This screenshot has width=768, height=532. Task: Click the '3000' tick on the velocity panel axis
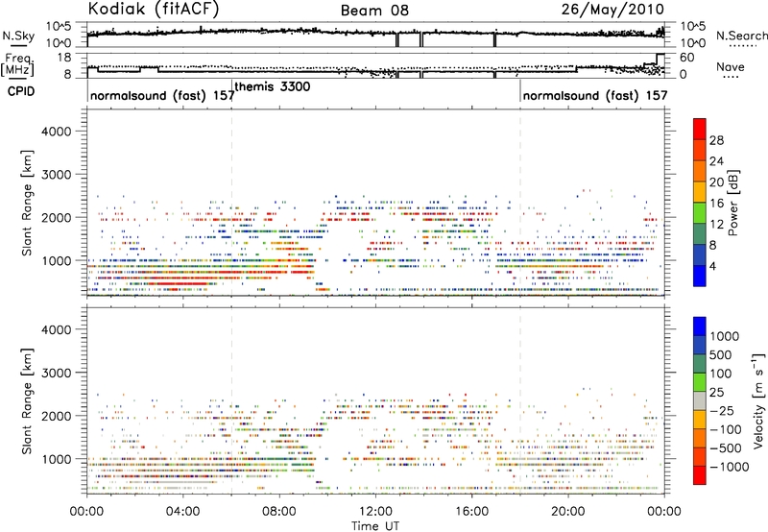[57, 373]
